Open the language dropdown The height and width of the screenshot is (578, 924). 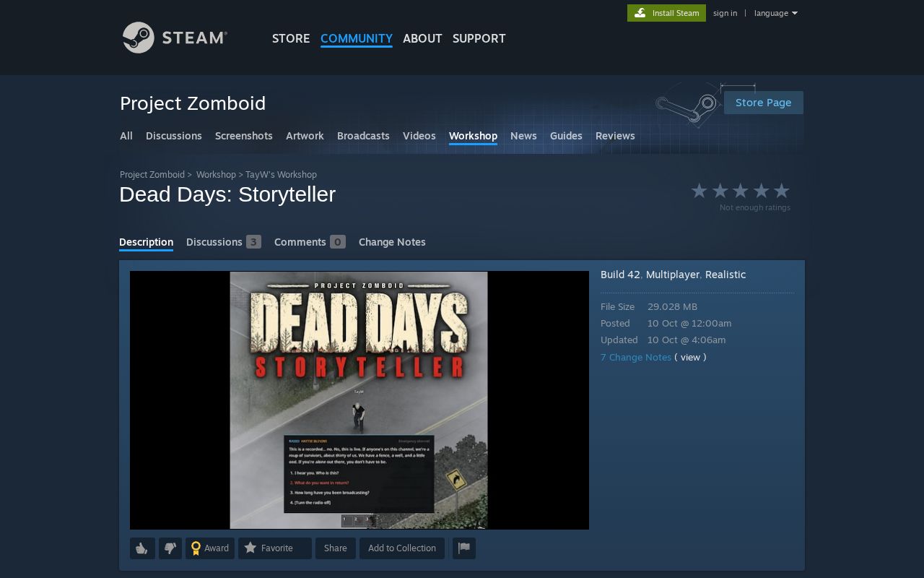click(776, 13)
